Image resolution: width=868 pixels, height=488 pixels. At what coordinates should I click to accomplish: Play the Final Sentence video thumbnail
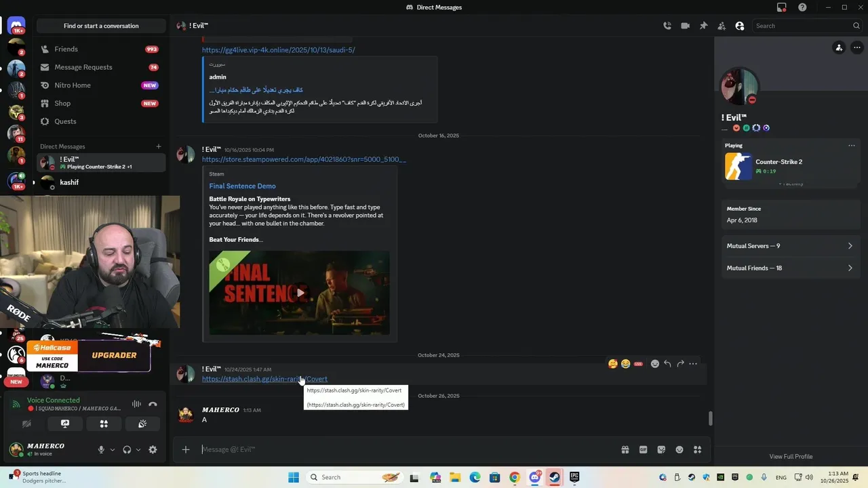(x=300, y=293)
